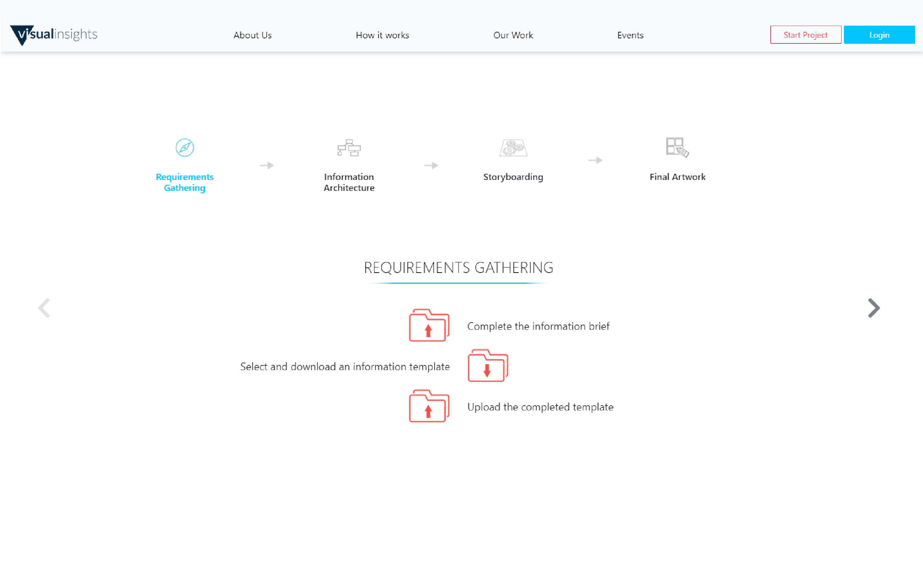Open the Events nav link
The image size is (923, 588).
pos(630,35)
